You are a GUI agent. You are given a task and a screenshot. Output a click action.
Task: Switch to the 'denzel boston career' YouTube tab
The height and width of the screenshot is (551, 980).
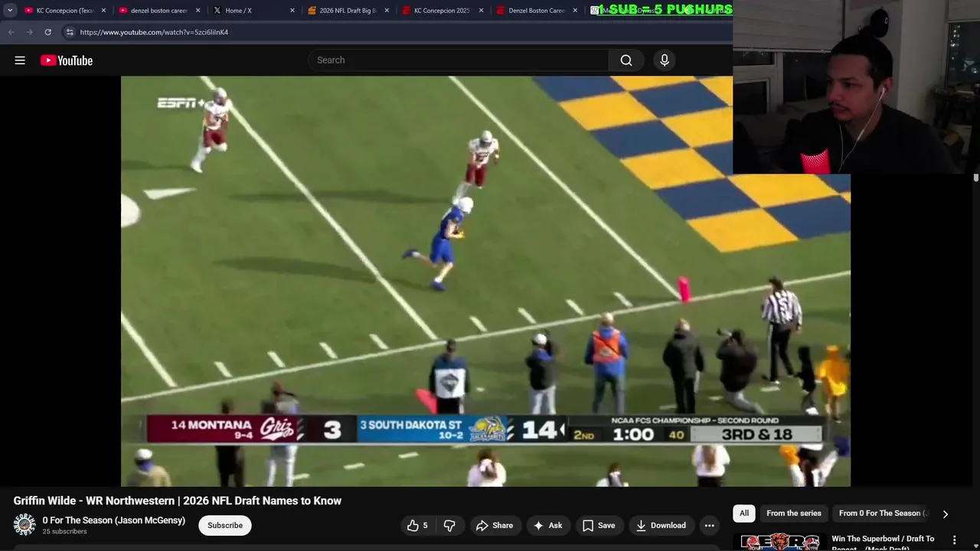[159, 11]
